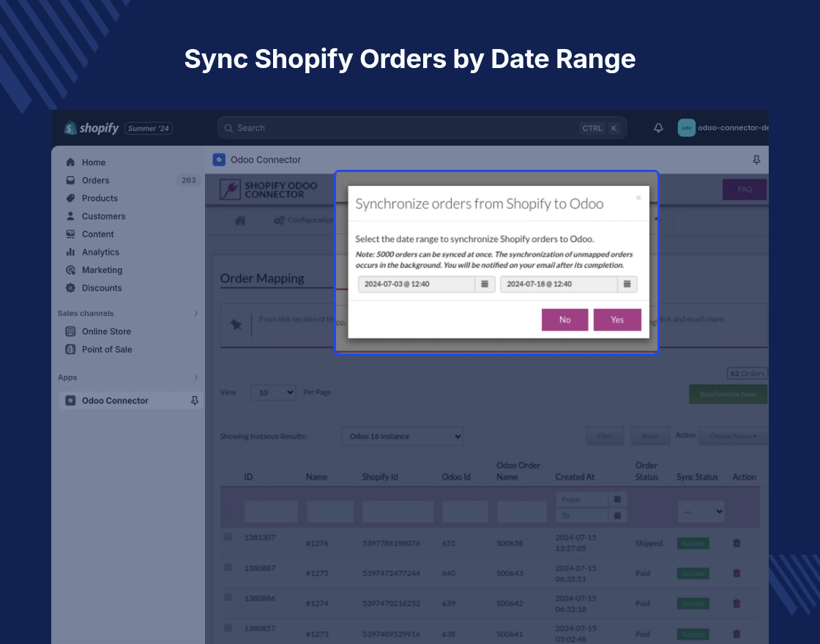Image resolution: width=820 pixels, height=644 pixels.
Task: Confirm synchronization with Yes
Action: [617, 320]
